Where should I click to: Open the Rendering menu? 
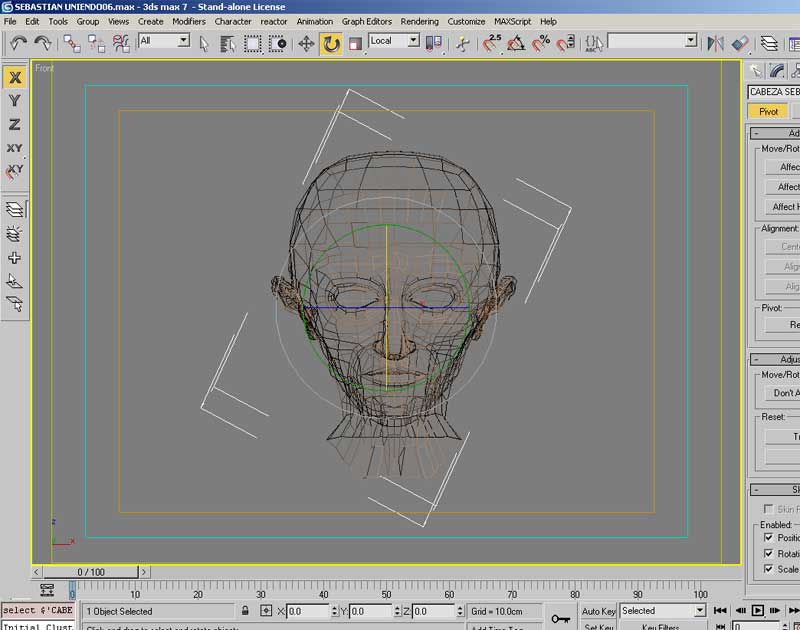point(419,21)
